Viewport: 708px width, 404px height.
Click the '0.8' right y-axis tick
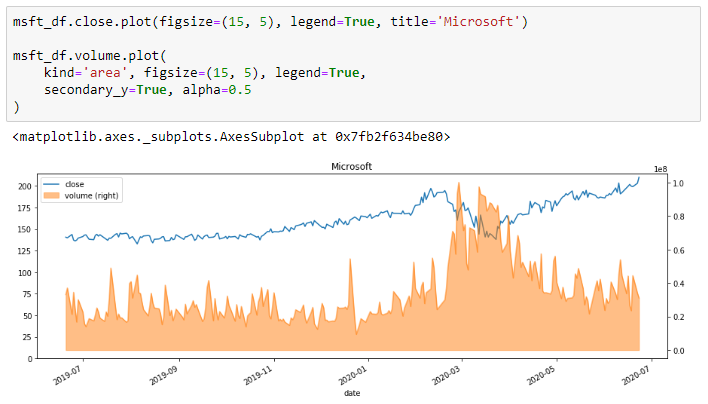678,217
